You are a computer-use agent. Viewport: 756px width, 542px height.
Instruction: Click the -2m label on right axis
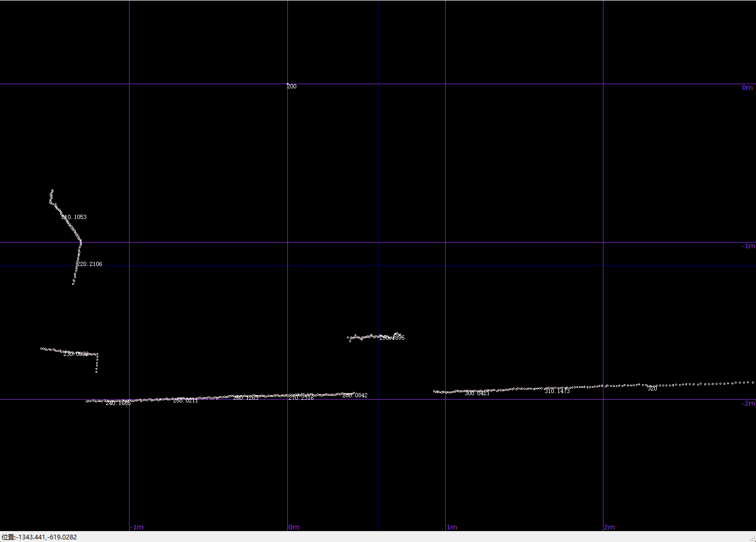tap(748, 403)
